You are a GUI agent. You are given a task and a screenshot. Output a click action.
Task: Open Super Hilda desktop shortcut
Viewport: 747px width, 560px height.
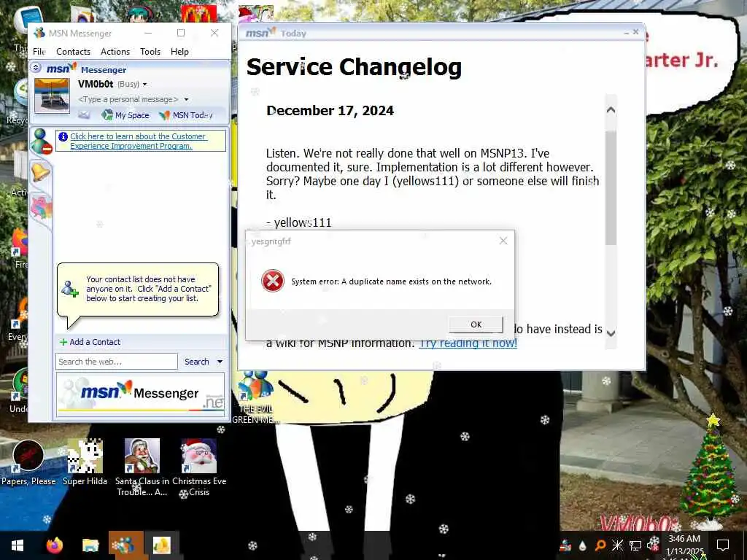coord(85,463)
